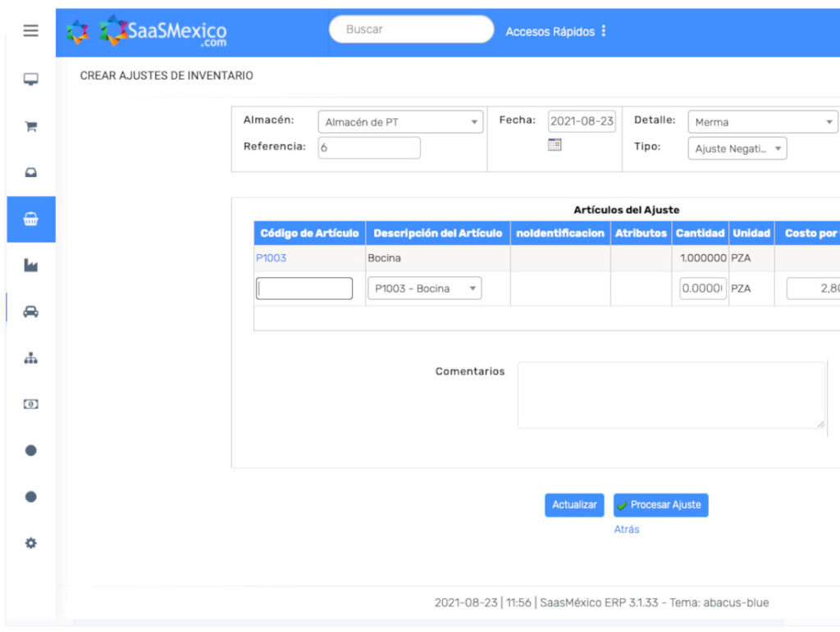This screenshot has width=840, height=632.
Task: Open the shopping cart module
Action: pos(30,126)
